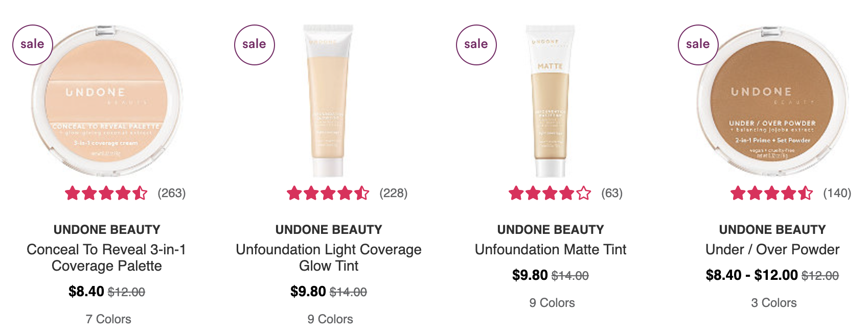Click the sale badge on Under / Over Powder

pos(698,44)
